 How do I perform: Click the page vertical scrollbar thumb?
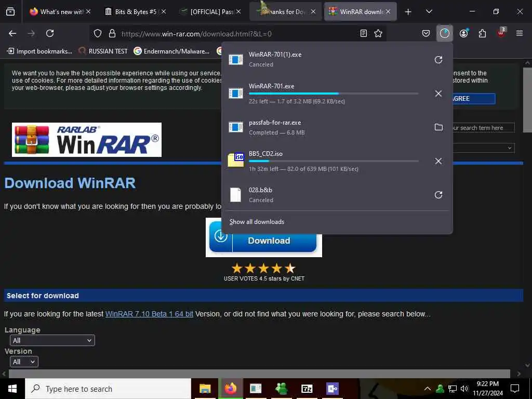(528, 100)
